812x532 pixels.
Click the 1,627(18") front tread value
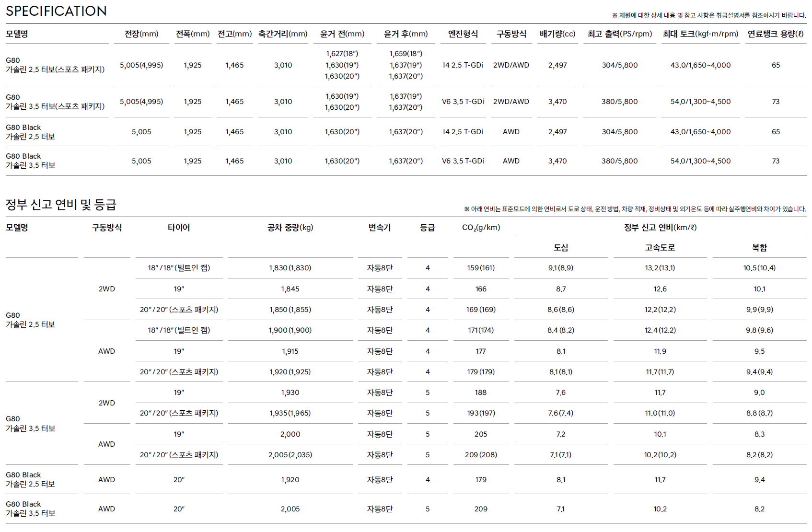(x=342, y=54)
